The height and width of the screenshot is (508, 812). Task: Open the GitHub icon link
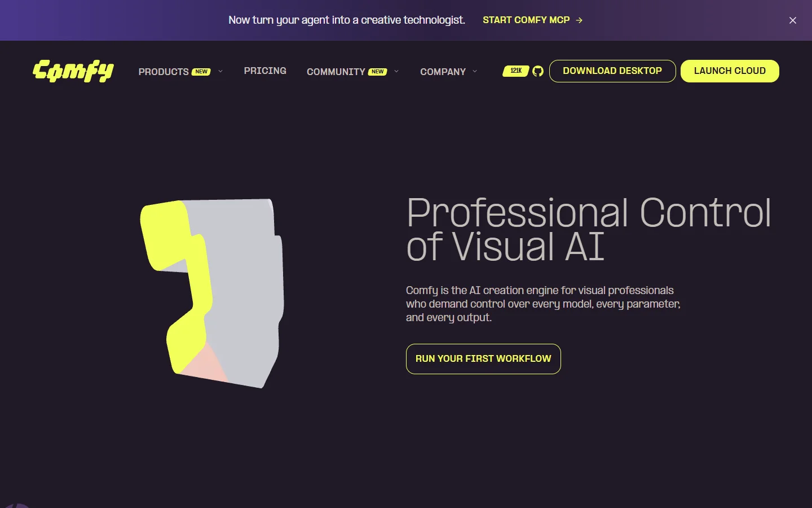[538, 71]
